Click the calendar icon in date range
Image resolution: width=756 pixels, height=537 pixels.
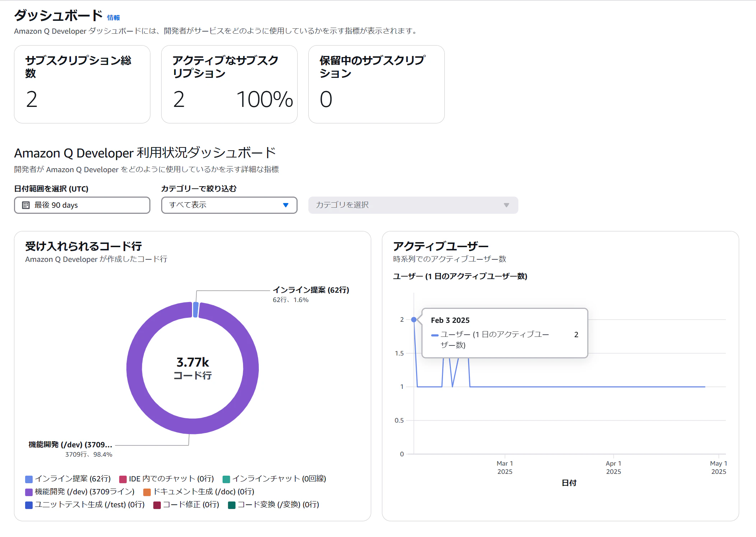tap(26, 205)
